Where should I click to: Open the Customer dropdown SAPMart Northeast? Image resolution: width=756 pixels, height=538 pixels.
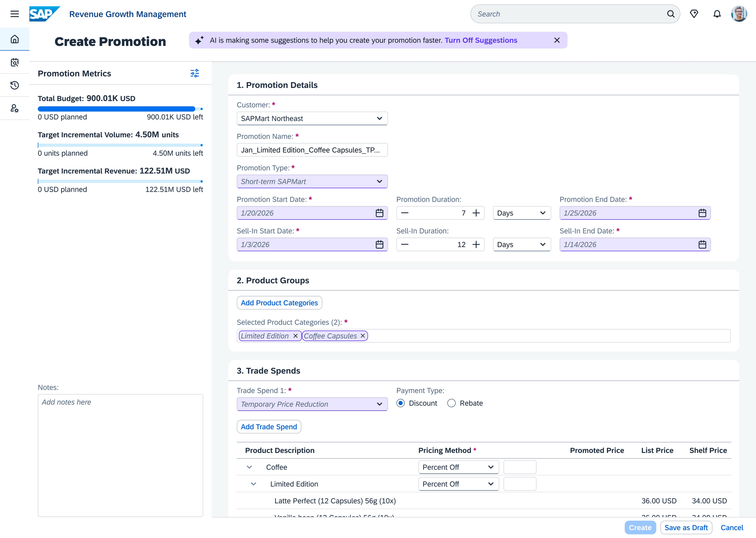[x=312, y=119]
